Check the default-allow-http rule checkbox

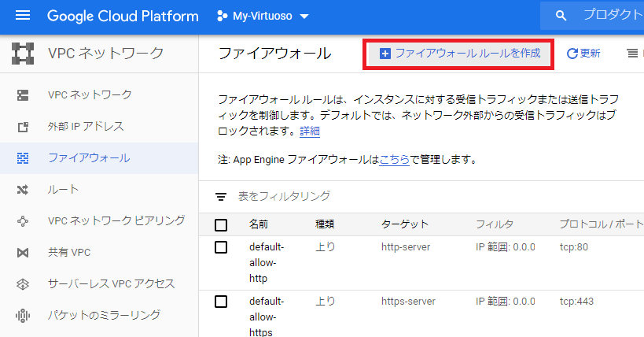(221, 247)
